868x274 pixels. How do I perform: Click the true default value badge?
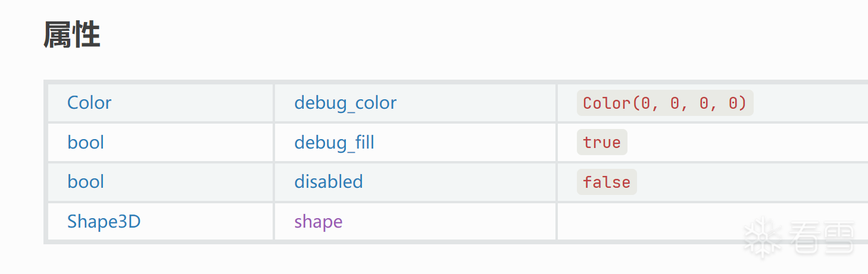602,143
